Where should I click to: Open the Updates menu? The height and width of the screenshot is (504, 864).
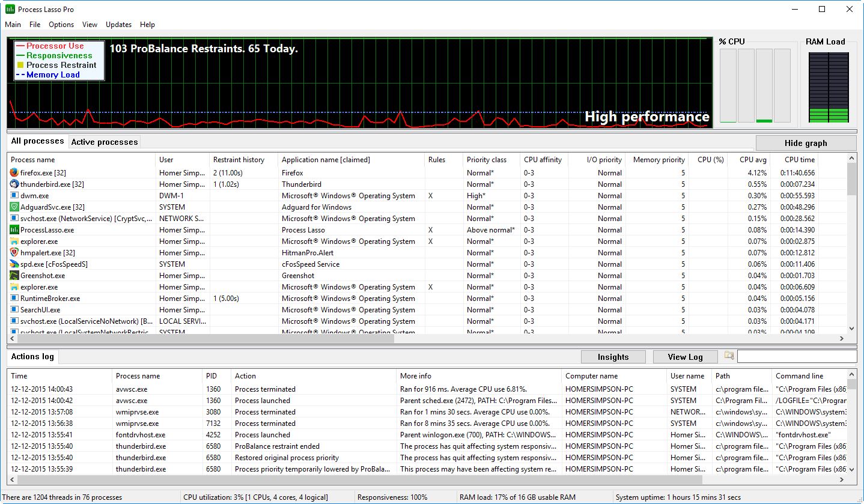(x=118, y=25)
